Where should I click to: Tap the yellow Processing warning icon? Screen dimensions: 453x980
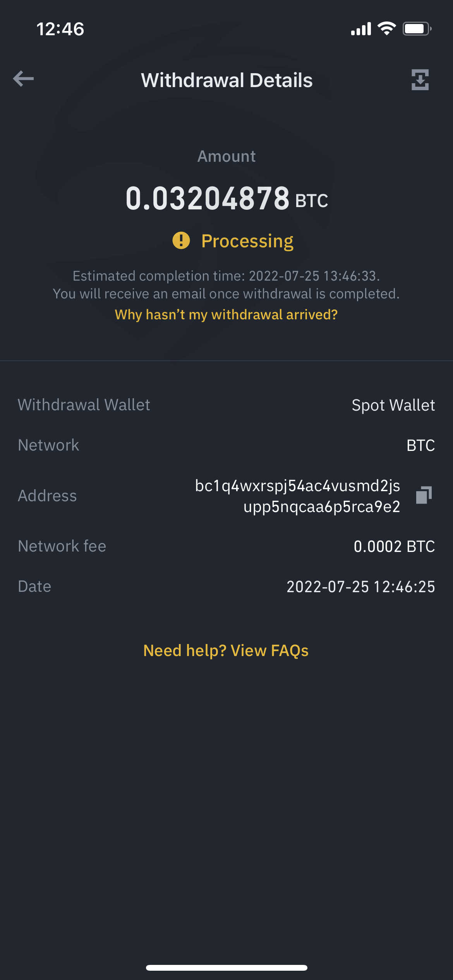(x=181, y=240)
